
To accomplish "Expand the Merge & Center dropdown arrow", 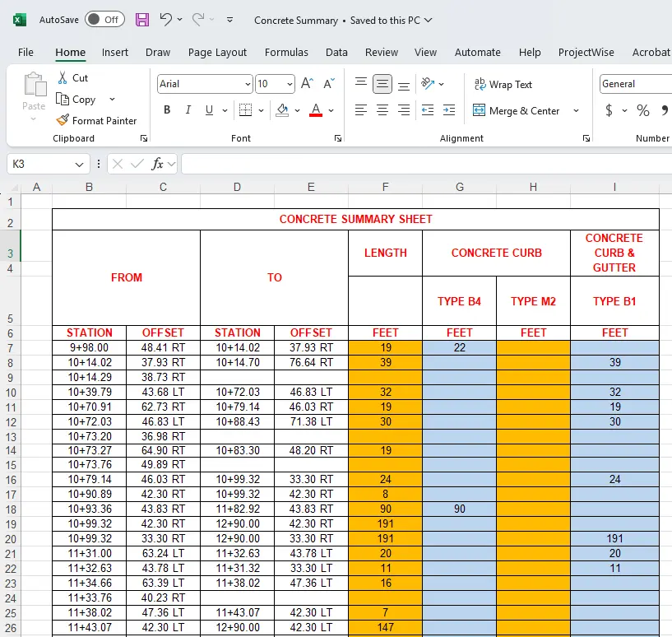I will pos(576,111).
